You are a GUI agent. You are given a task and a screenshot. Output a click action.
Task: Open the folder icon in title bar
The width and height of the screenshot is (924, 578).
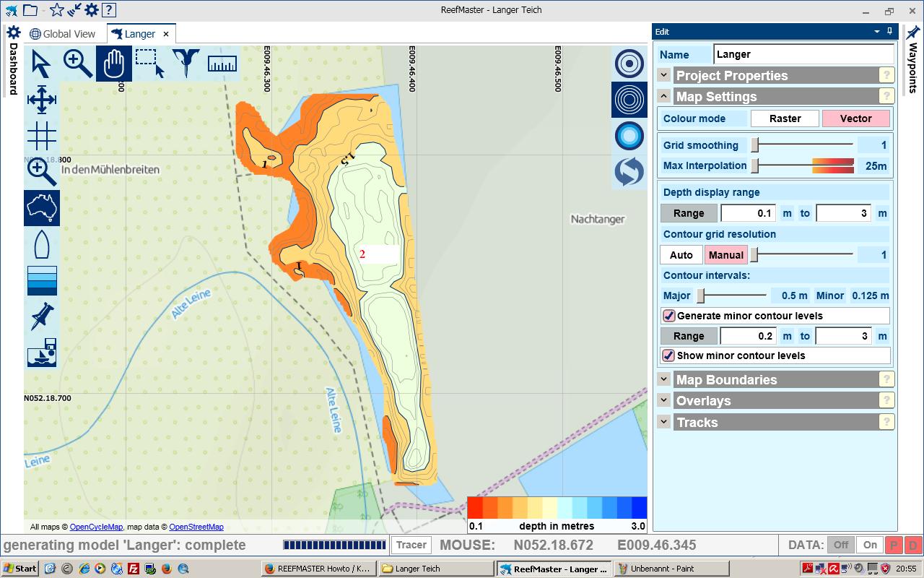(30, 10)
